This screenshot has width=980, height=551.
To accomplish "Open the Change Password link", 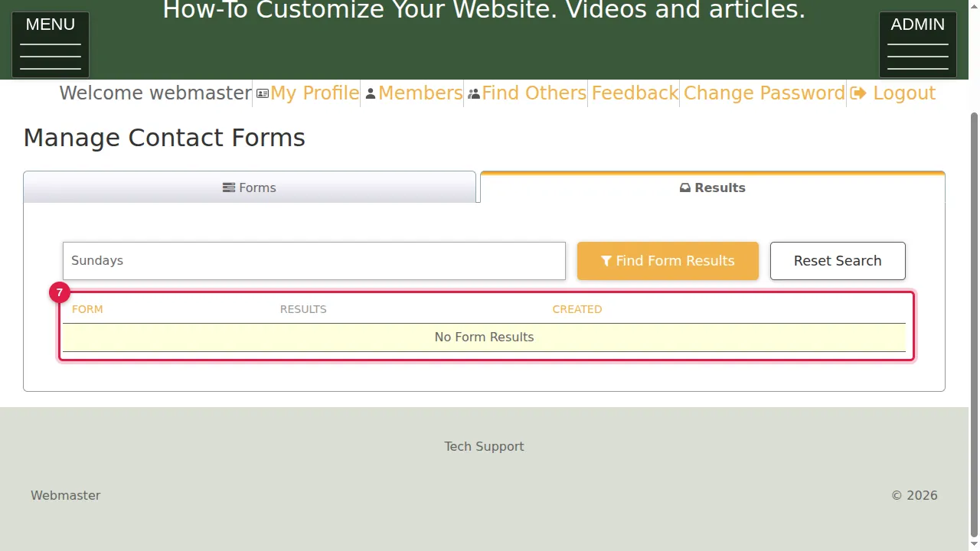I will click(x=764, y=93).
